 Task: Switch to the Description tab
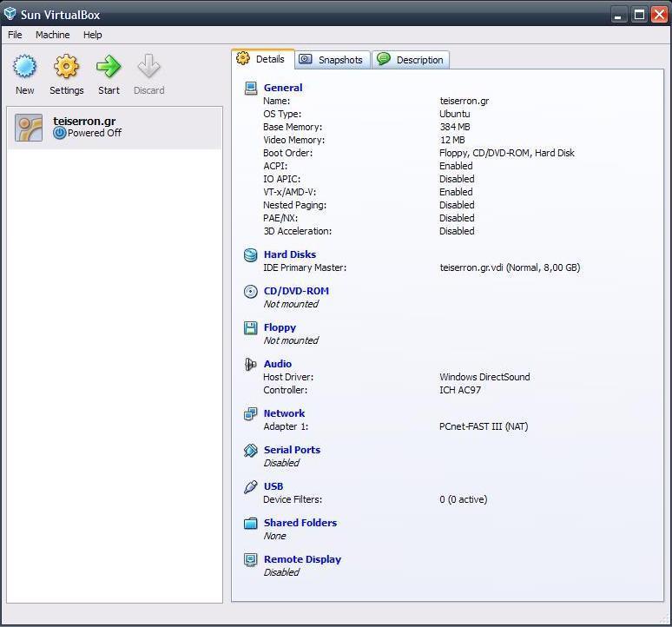point(411,60)
